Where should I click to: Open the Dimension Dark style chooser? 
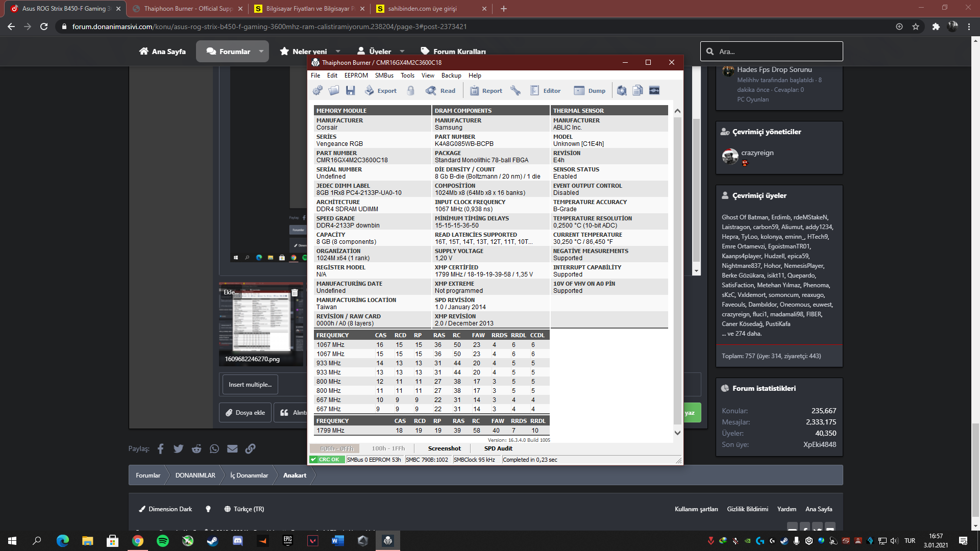click(x=165, y=509)
